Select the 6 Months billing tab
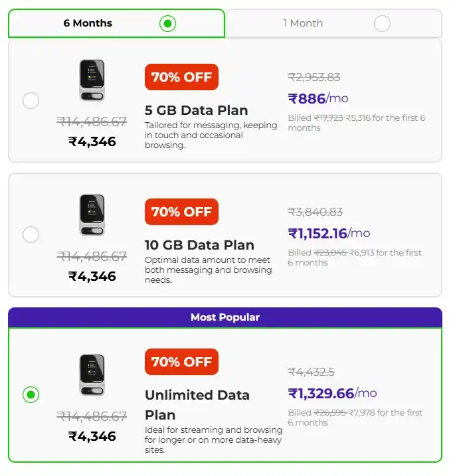Screen dimensions: 451x476 116,23
